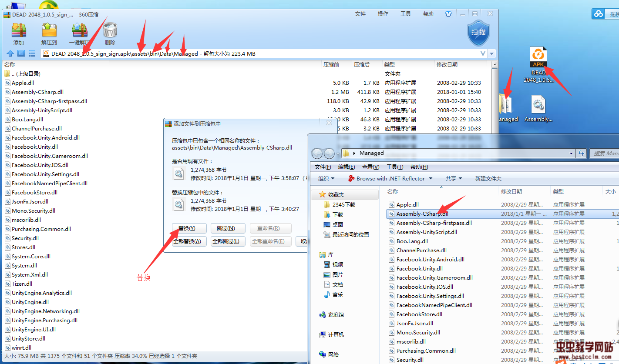Select DEAD 2048 APK desktop icon
Viewport: 619px width, 364px height.
(x=538, y=65)
